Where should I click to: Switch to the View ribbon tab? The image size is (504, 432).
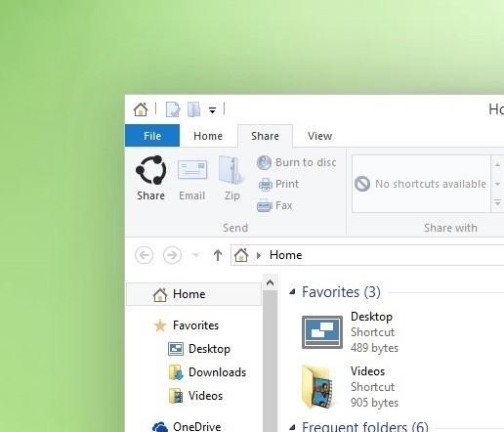click(x=319, y=136)
